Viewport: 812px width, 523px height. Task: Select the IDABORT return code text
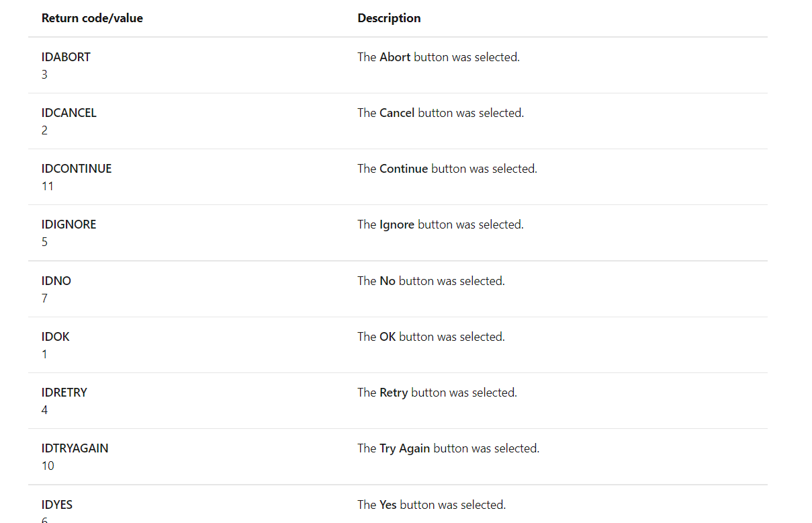coord(66,57)
